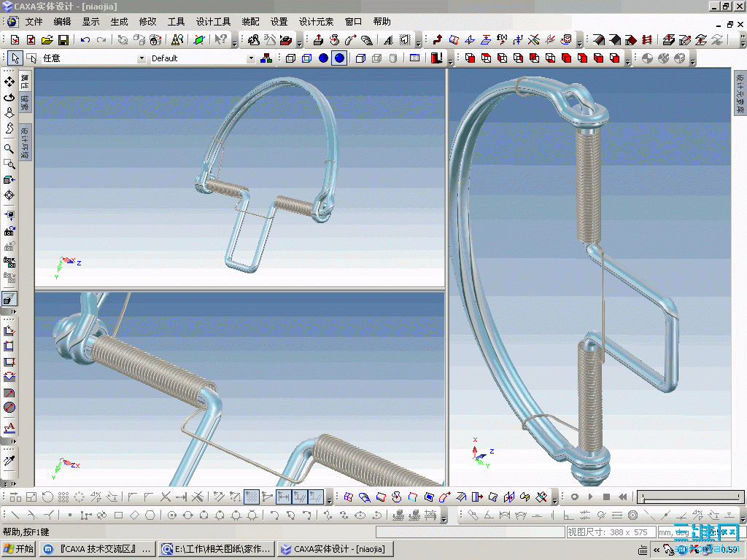747x560 pixels.
Task: Open the design tree search icon
Action: click(x=177, y=40)
